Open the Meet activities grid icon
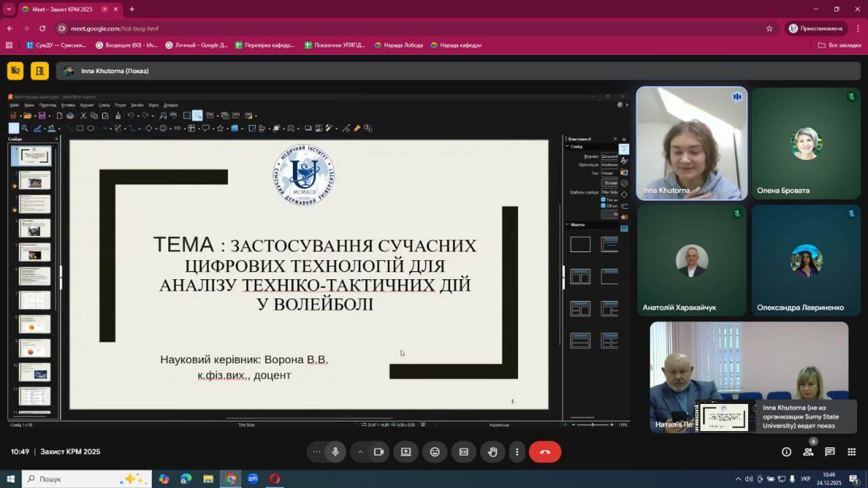This screenshot has width=868, height=488. [851, 452]
